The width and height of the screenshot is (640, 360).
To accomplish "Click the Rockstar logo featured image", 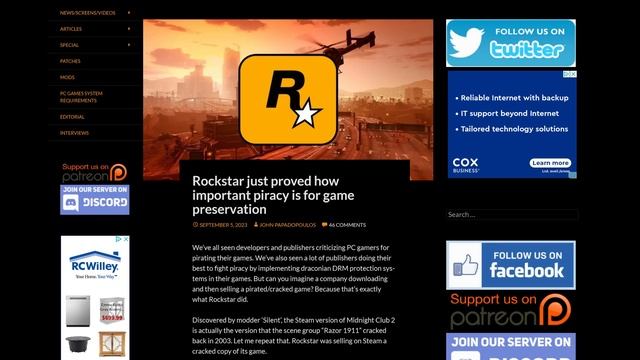I will point(288,100).
